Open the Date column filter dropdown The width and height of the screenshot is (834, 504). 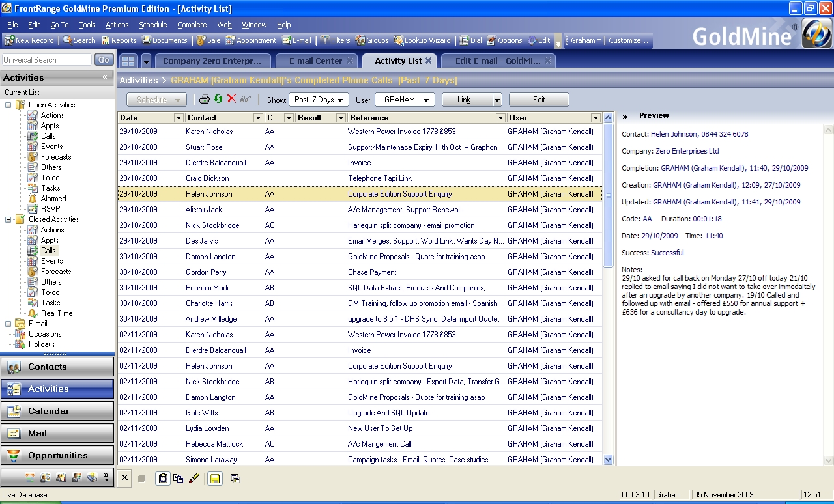point(179,118)
